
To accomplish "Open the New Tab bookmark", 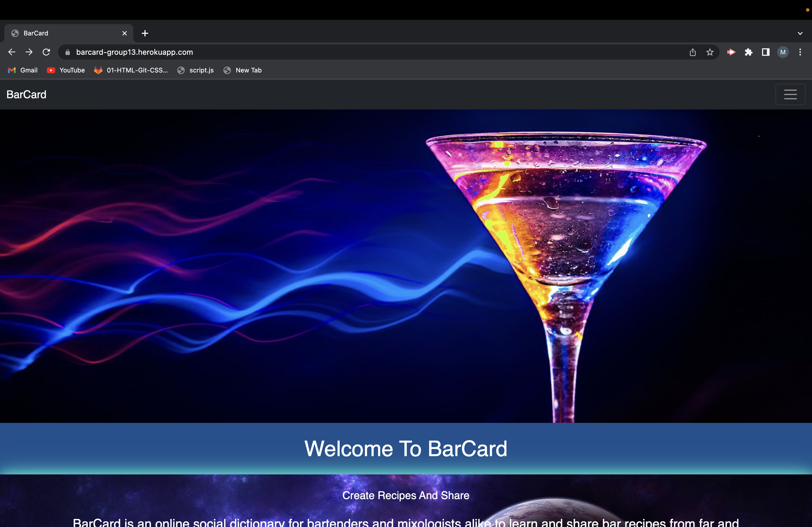I will [242, 70].
